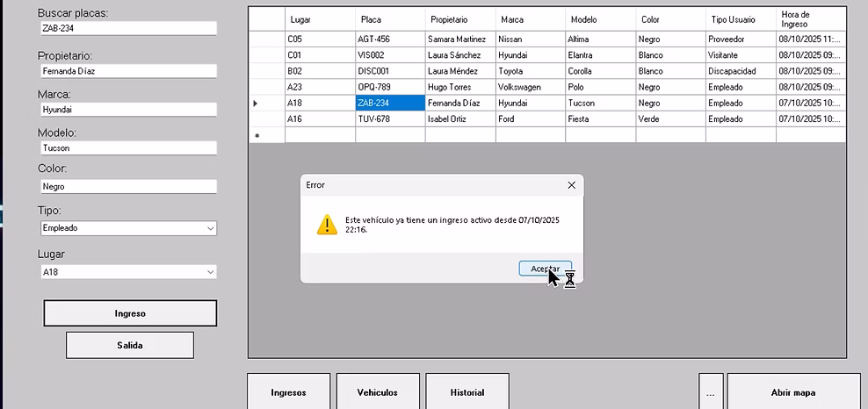Click the Buscar placas input field

click(128, 28)
